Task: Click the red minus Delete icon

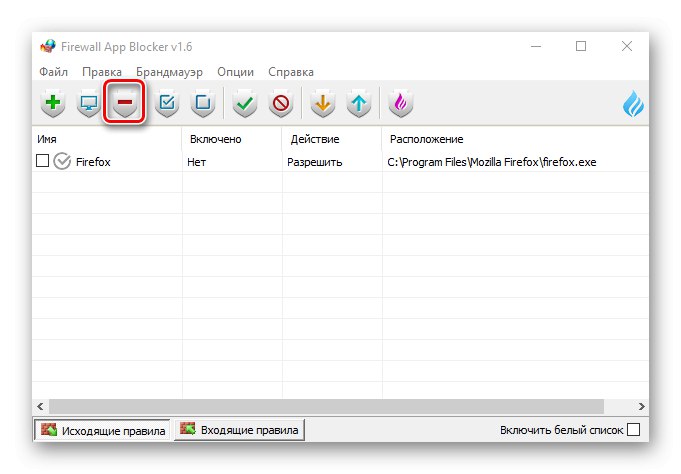Action: pyautogui.click(x=125, y=103)
